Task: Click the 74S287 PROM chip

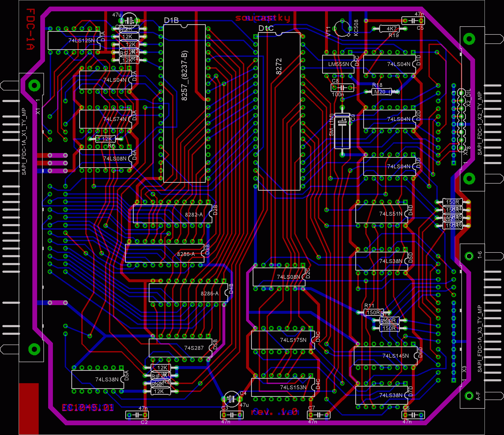Action: point(180,348)
